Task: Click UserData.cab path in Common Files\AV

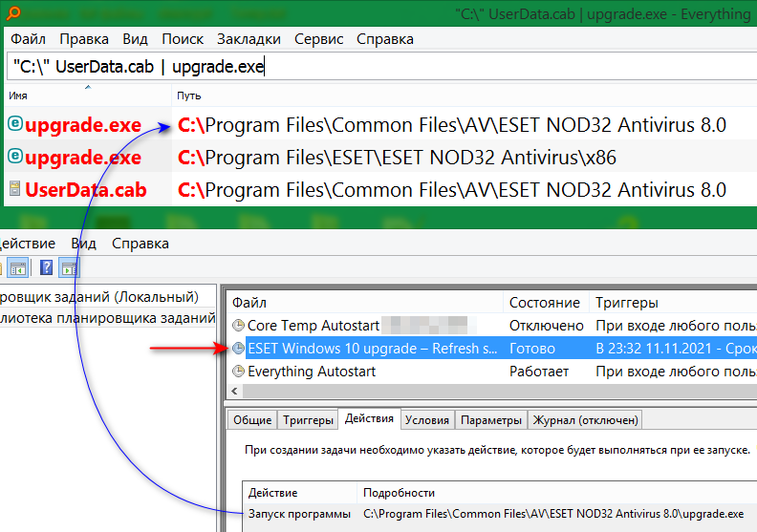Action: click(x=452, y=190)
